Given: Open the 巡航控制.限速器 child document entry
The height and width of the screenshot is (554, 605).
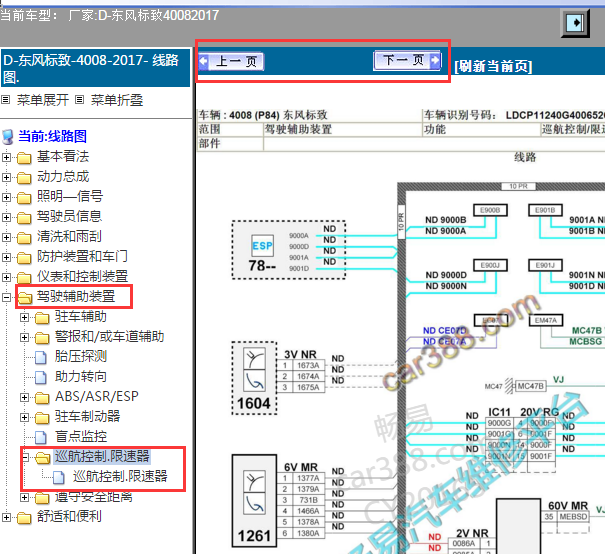Looking at the screenshot, I should pos(120,476).
